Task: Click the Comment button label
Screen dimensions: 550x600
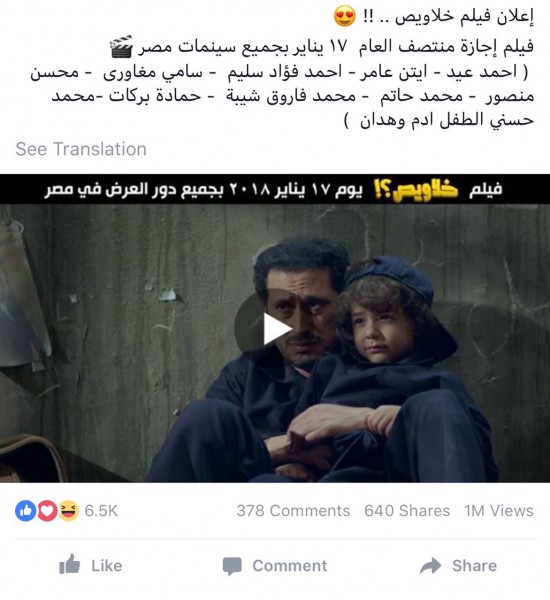Action: [x=290, y=566]
